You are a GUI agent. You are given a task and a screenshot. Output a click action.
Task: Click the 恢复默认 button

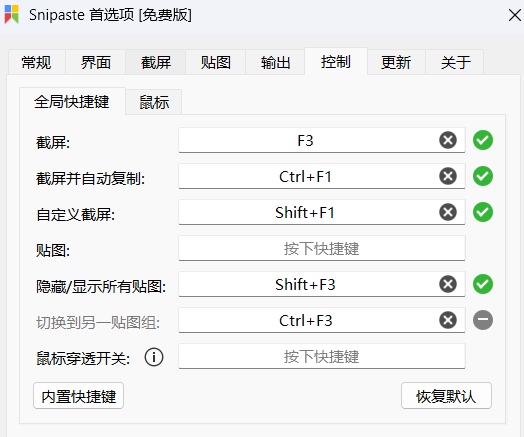click(446, 396)
